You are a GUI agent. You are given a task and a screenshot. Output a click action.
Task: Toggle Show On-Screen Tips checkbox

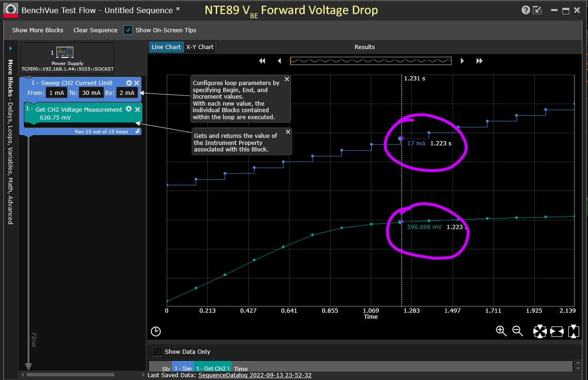click(x=128, y=30)
